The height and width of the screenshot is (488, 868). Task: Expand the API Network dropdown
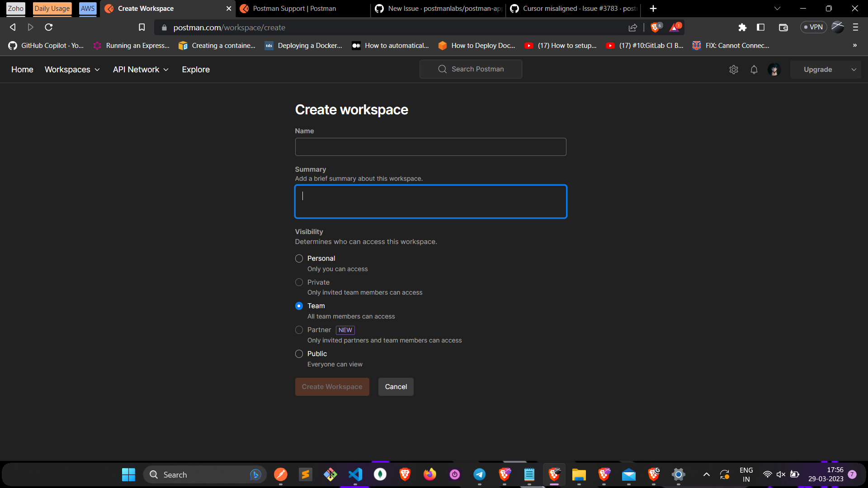[141, 70]
